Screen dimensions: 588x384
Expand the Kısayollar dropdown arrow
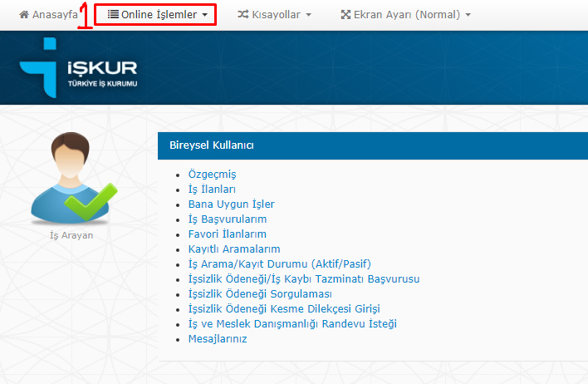(309, 15)
